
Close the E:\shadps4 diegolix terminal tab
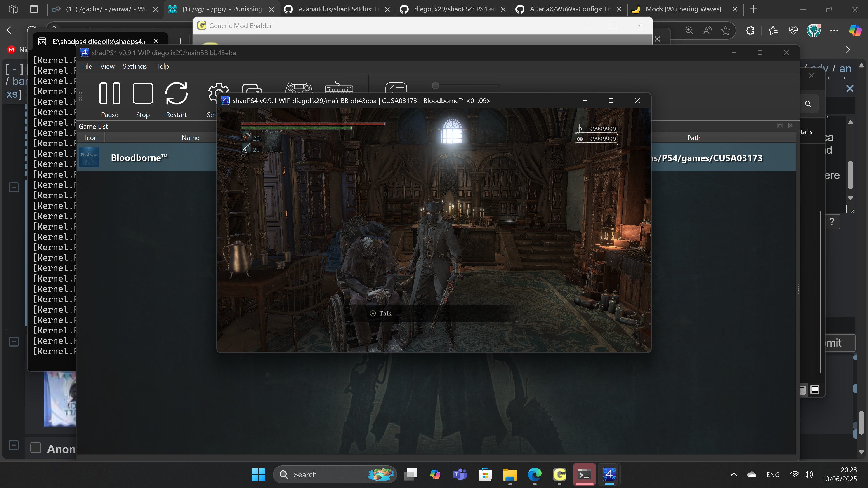(156, 41)
